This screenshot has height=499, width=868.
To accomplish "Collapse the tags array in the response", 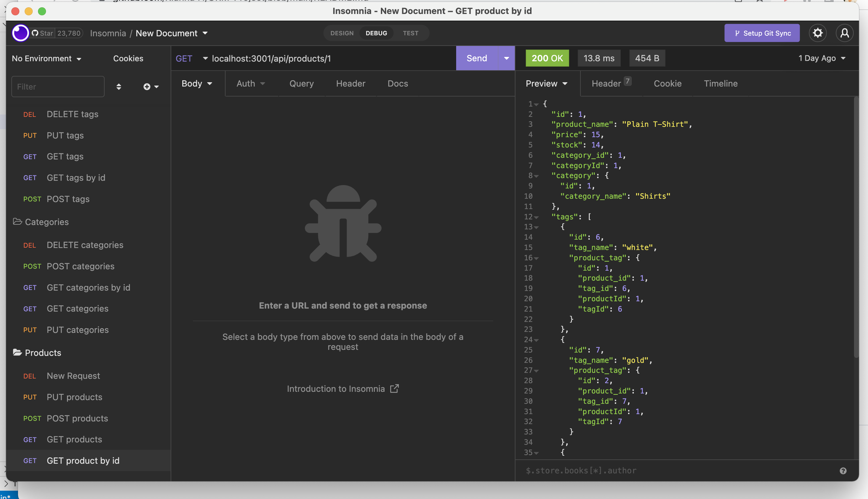I will pos(536,217).
